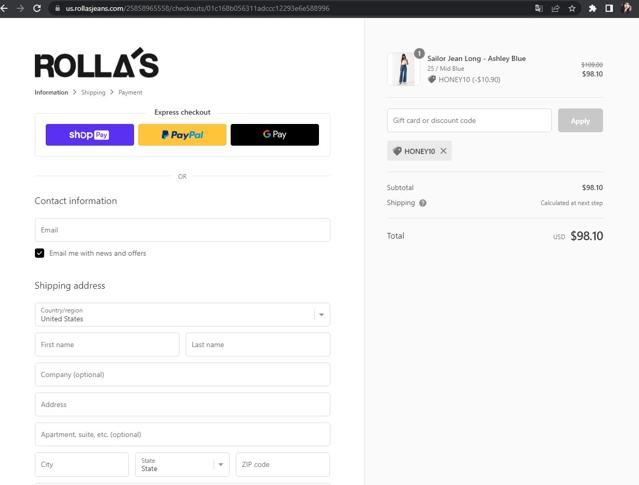Viewport: 639px width, 485px height.
Task: Click the browser forward arrow
Action: (x=20, y=8)
